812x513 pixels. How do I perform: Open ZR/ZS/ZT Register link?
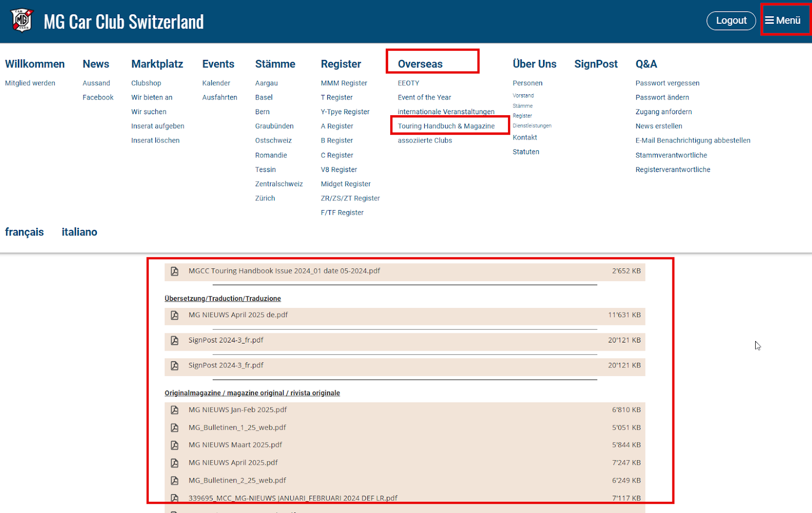pyautogui.click(x=350, y=198)
